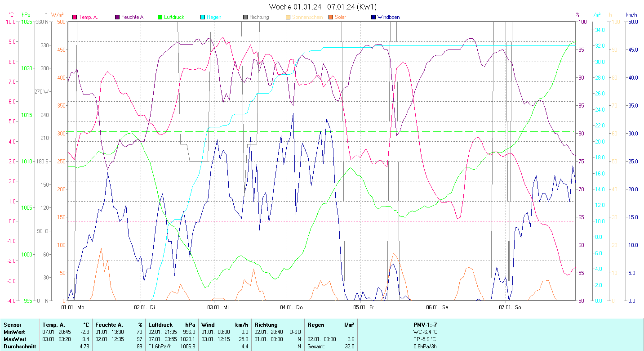Click maximum temperature value '9.4'
The image size is (644, 351).
pyautogui.click(x=86, y=339)
